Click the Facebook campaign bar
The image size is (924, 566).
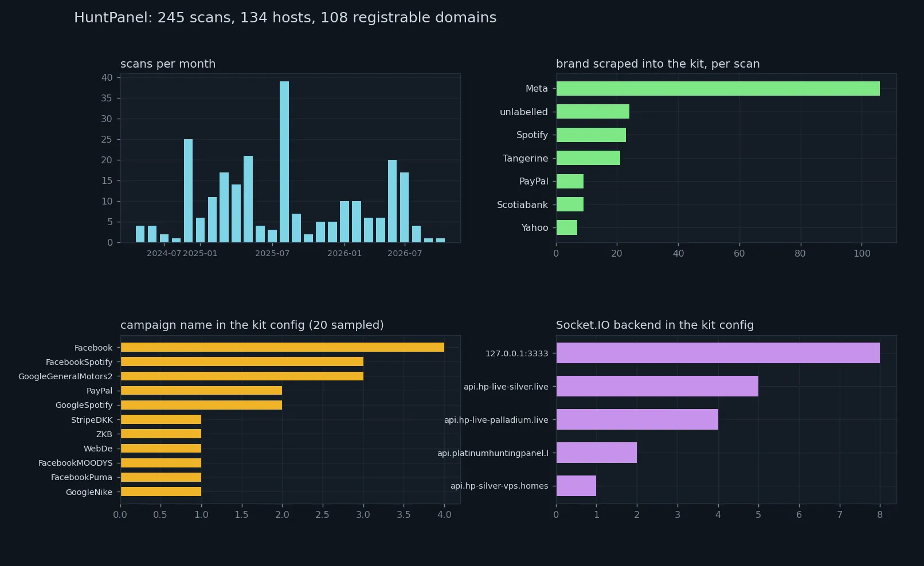click(x=283, y=347)
